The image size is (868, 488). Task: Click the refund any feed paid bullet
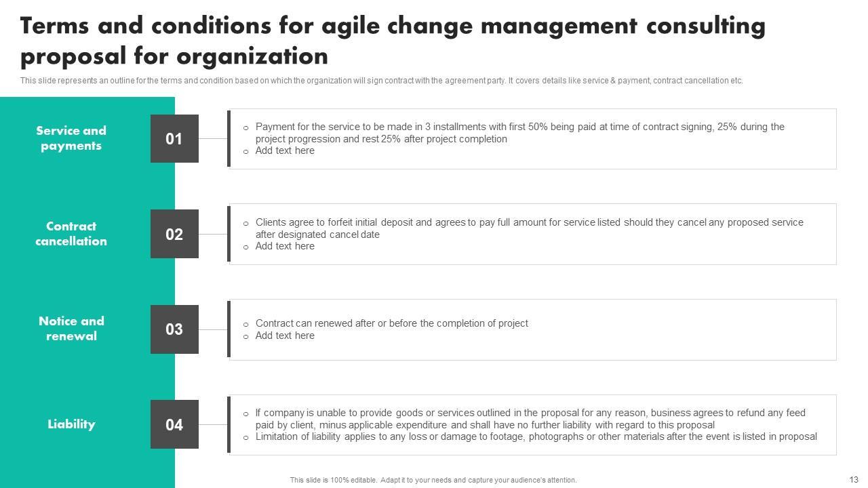tap(530, 419)
